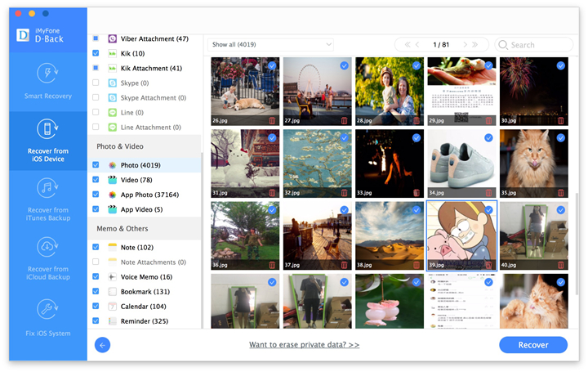Click trash icon on 35.jpg thumbnail
Image resolution: width=588 pixels, height=372 pixels.
click(x=560, y=193)
